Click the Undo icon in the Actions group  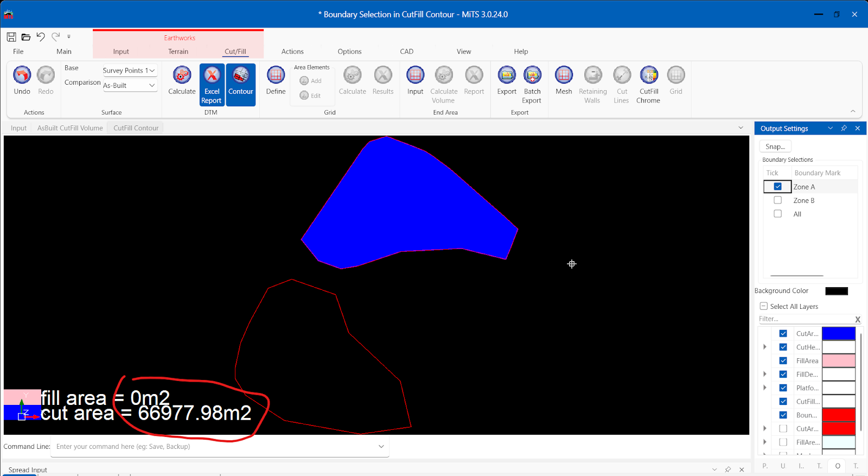pos(22,75)
